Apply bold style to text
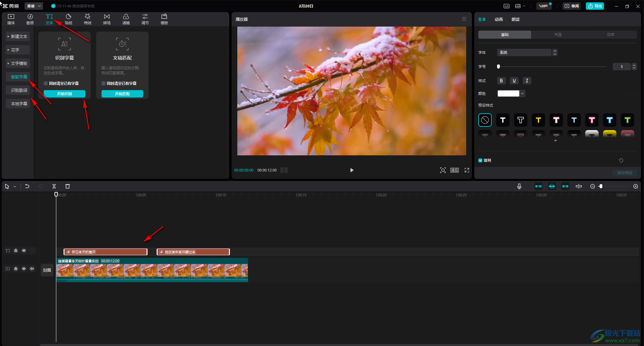The width and height of the screenshot is (644, 346). tap(501, 81)
